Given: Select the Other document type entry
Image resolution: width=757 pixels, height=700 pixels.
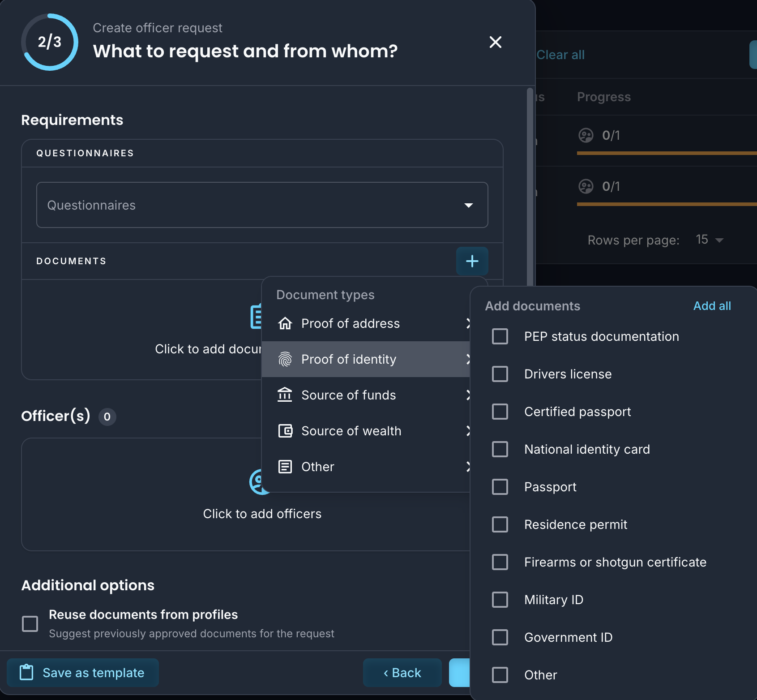Looking at the screenshot, I should pos(366,467).
